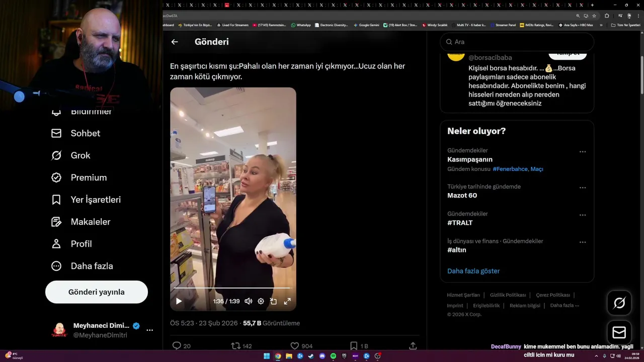Show hidden system tray icons
The image size is (644, 362).
click(596, 356)
